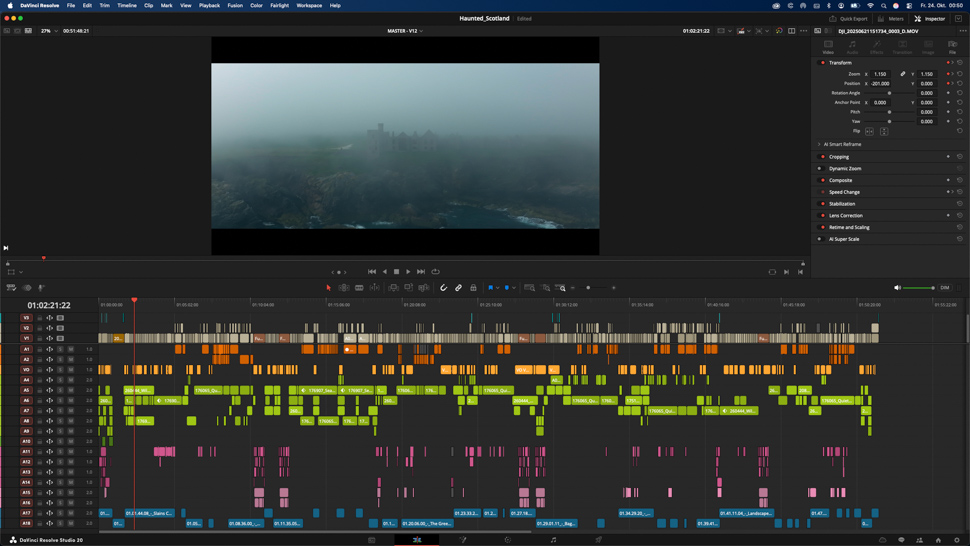This screenshot has height=546, width=970.
Task: Reset the Transform section with its reset icon
Action: pyautogui.click(x=960, y=63)
